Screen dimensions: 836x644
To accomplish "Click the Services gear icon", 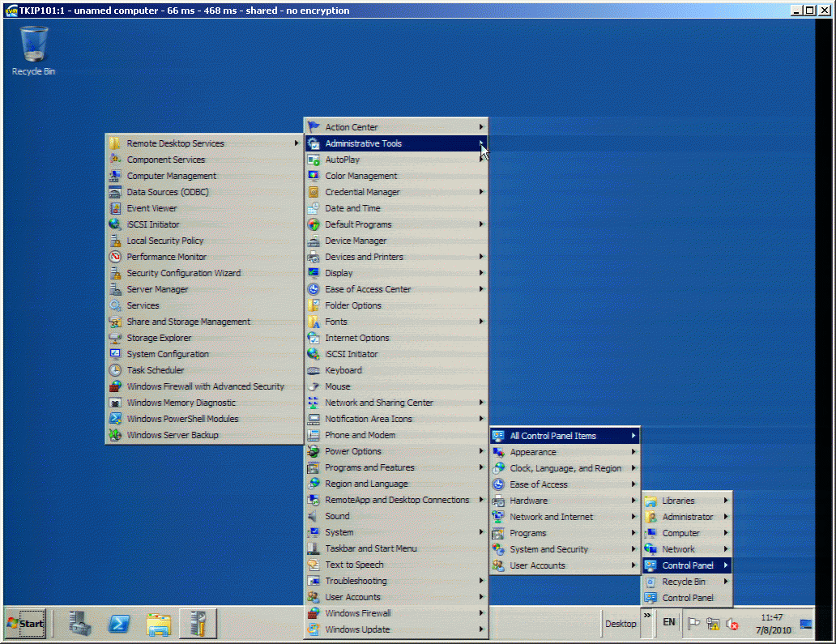I will coord(115,305).
